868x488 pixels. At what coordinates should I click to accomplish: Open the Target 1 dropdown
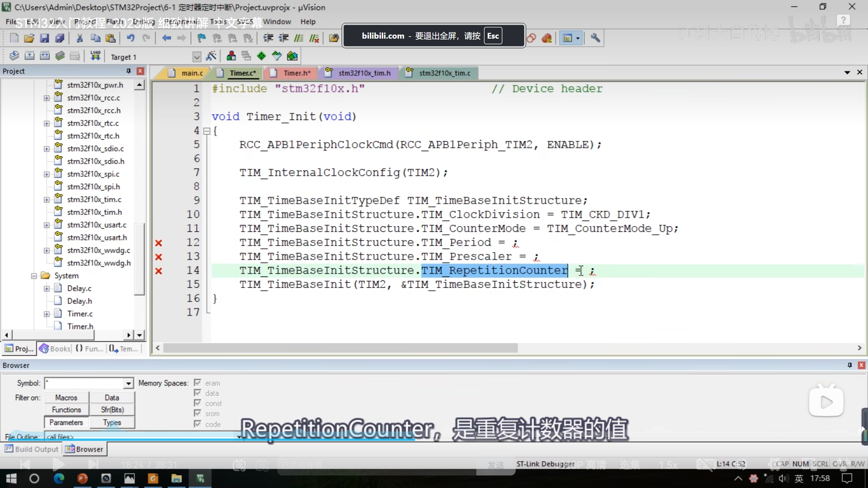point(197,57)
